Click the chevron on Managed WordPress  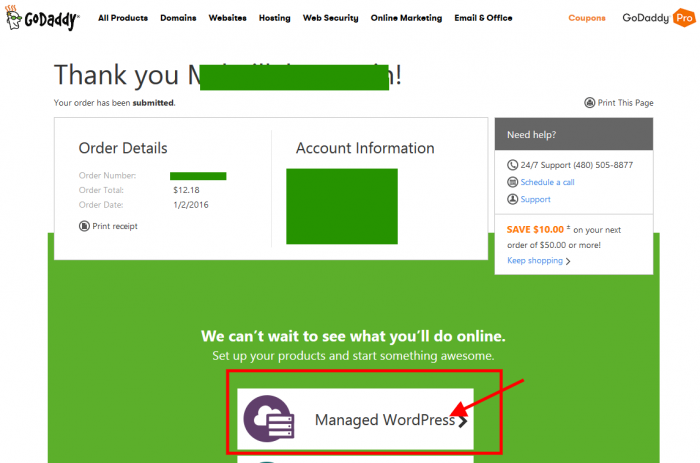(463, 421)
